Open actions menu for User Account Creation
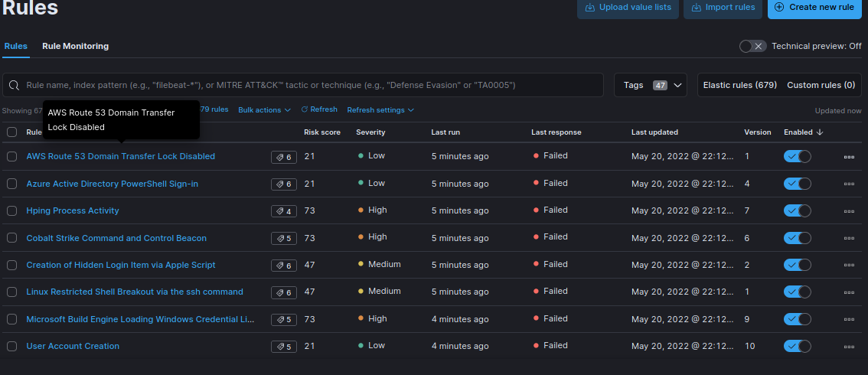868x375 pixels. pos(849,347)
